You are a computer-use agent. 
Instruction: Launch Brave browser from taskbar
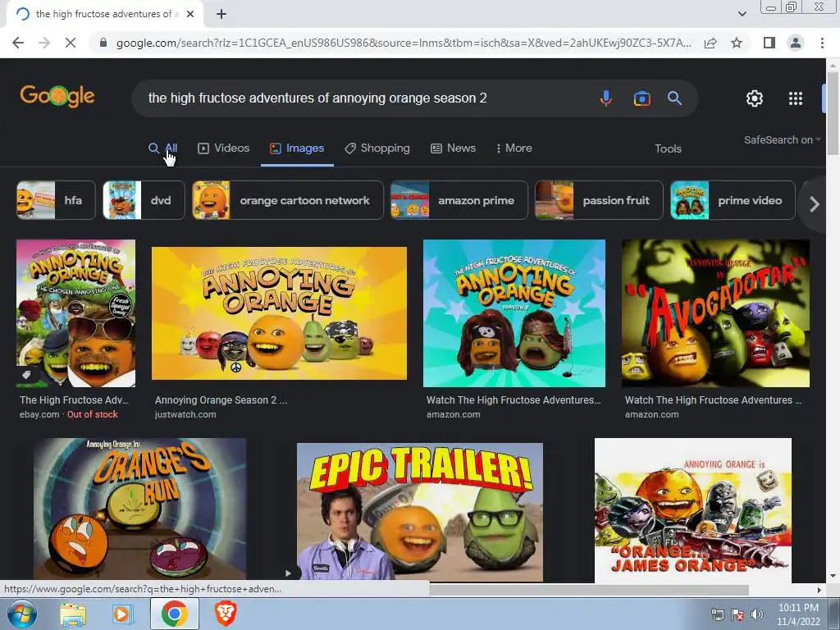pos(226,614)
